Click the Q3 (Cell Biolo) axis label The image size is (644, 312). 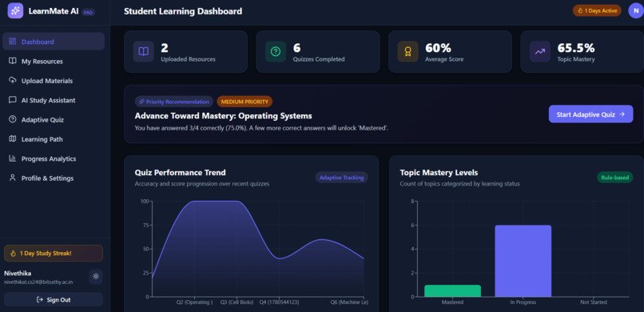tap(237, 302)
